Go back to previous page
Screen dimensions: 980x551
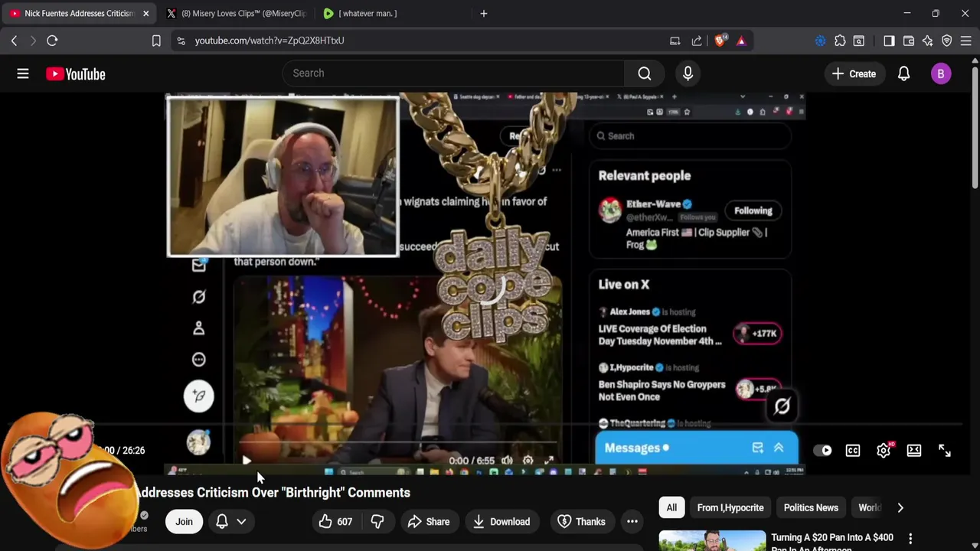tap(14, 41)
